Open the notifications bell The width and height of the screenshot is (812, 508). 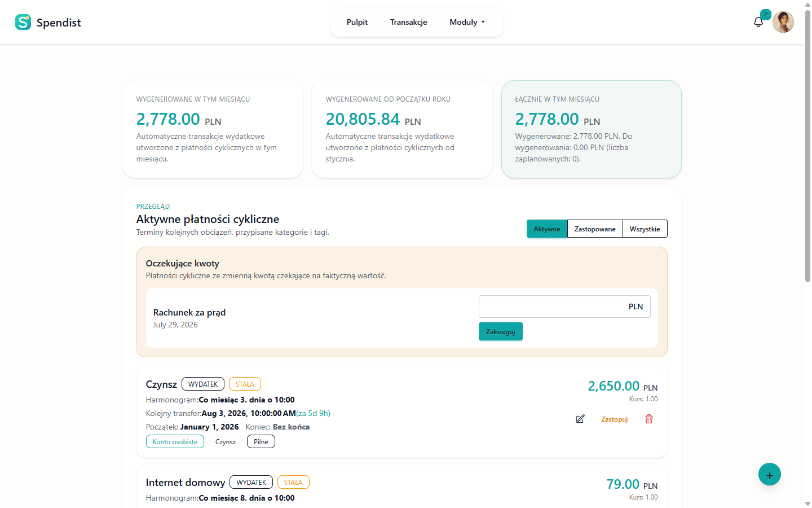[x=758, y=22]
